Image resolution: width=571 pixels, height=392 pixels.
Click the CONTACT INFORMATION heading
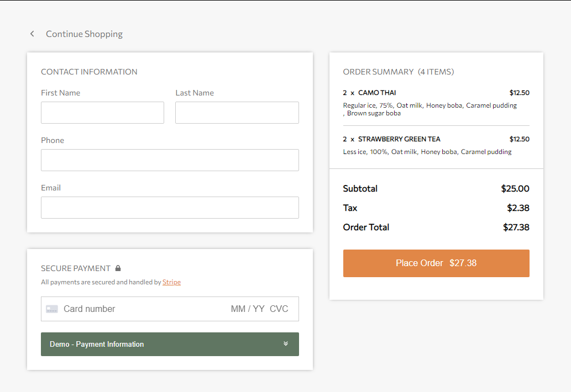point(89,71)
